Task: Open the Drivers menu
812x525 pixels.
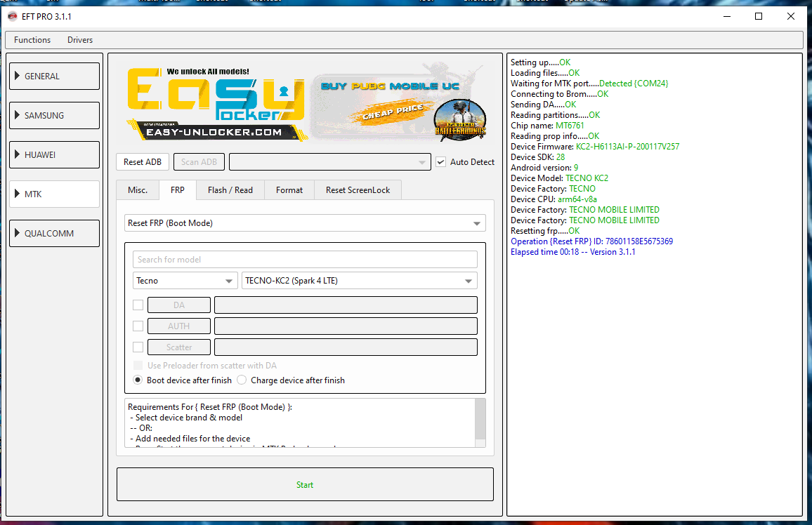Action: click(80, 40)
